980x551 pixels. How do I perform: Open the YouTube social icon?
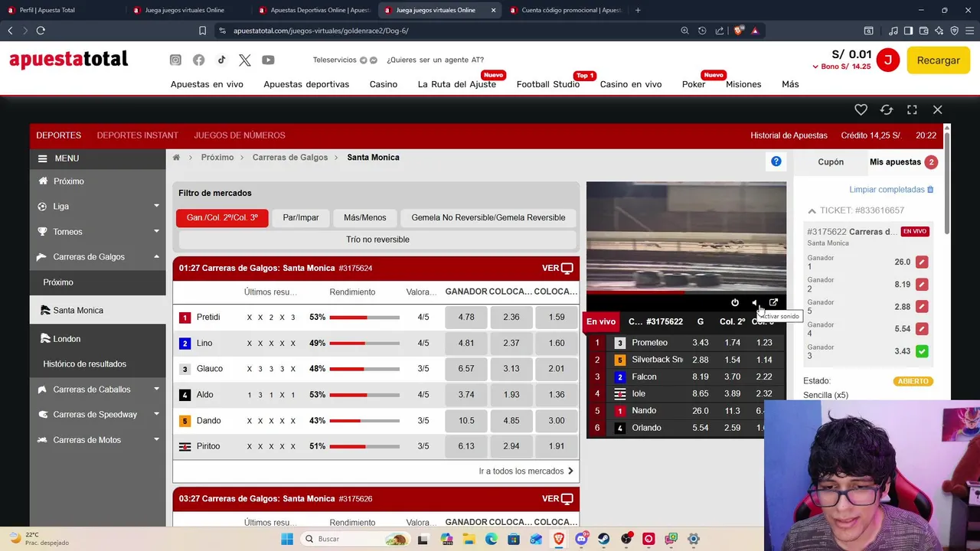(268, 60)
